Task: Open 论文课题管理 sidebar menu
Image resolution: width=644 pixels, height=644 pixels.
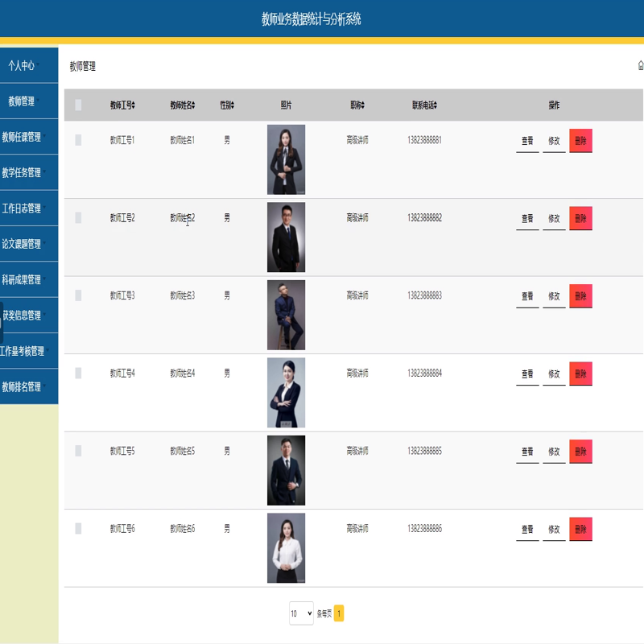Action: pyautogui.click(x=29, y=244)
